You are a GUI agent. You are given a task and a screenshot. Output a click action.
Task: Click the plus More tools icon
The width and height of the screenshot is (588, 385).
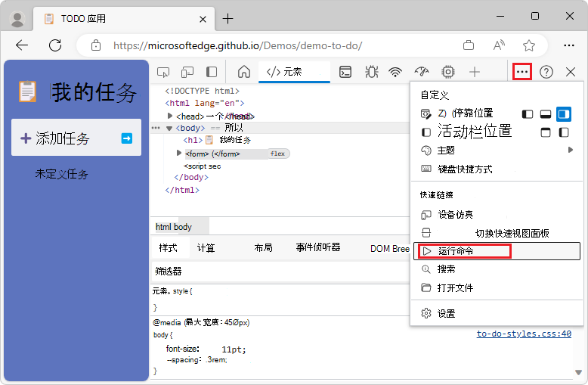point(475,72)
